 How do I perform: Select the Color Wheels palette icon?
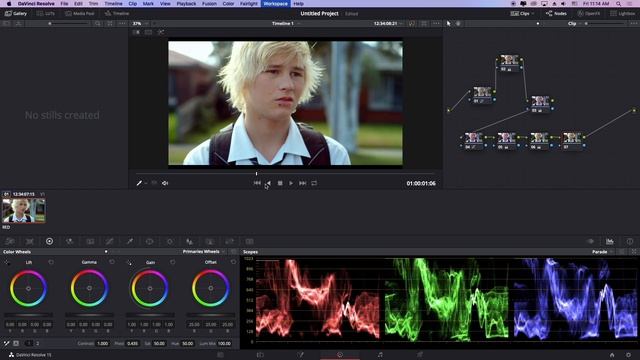[49, 242]
